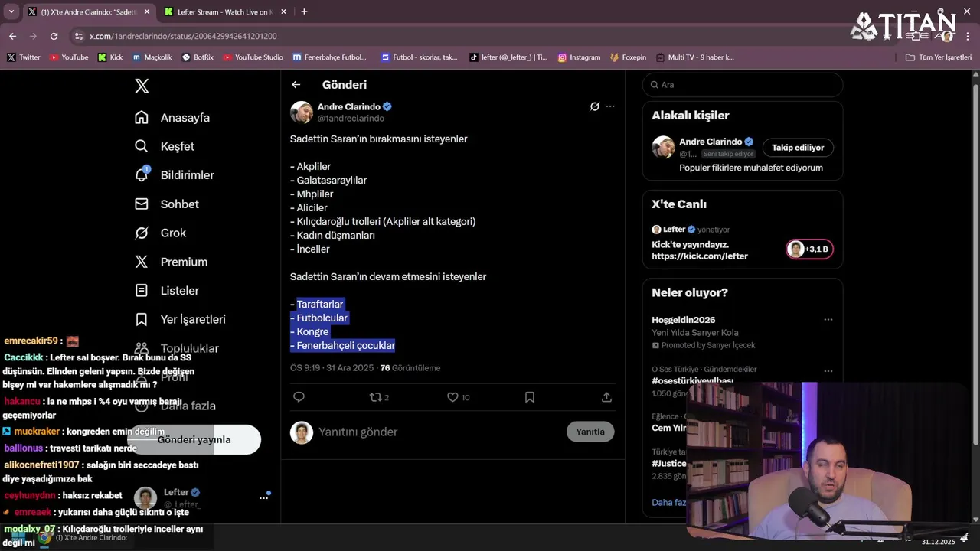This screenshot has height=551, width=980.
Task: Click the Ara search field
Action: [743, 85]
